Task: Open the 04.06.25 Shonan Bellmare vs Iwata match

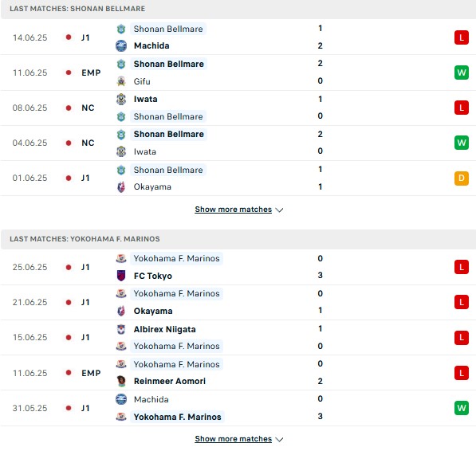Action: [x=238, y=143]
